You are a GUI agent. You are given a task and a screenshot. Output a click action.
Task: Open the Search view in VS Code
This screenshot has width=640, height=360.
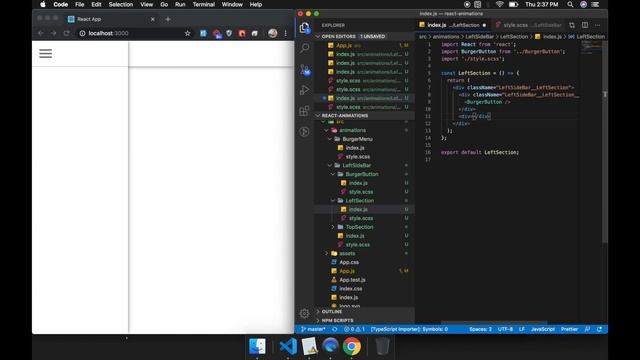[304, 48]
